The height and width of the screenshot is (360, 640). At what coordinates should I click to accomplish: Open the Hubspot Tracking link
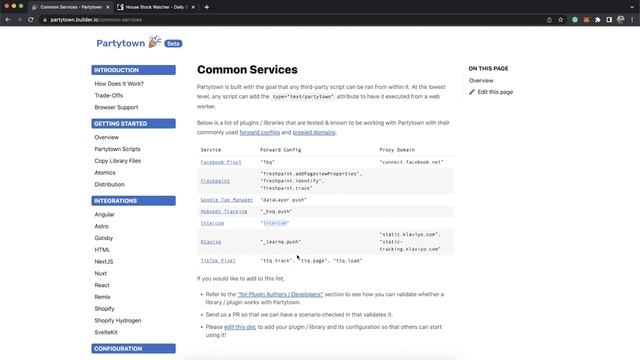point(224,211)
